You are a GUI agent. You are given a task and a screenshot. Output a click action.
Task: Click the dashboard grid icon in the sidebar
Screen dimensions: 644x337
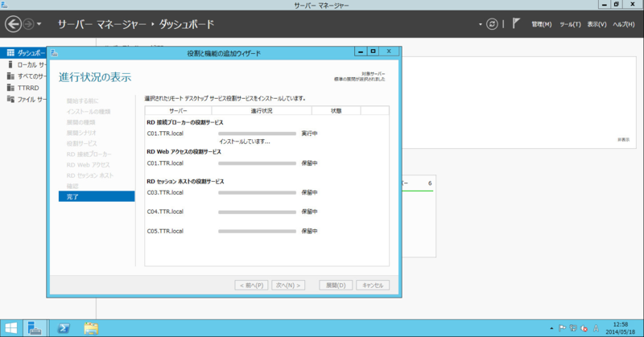(10, 53)
